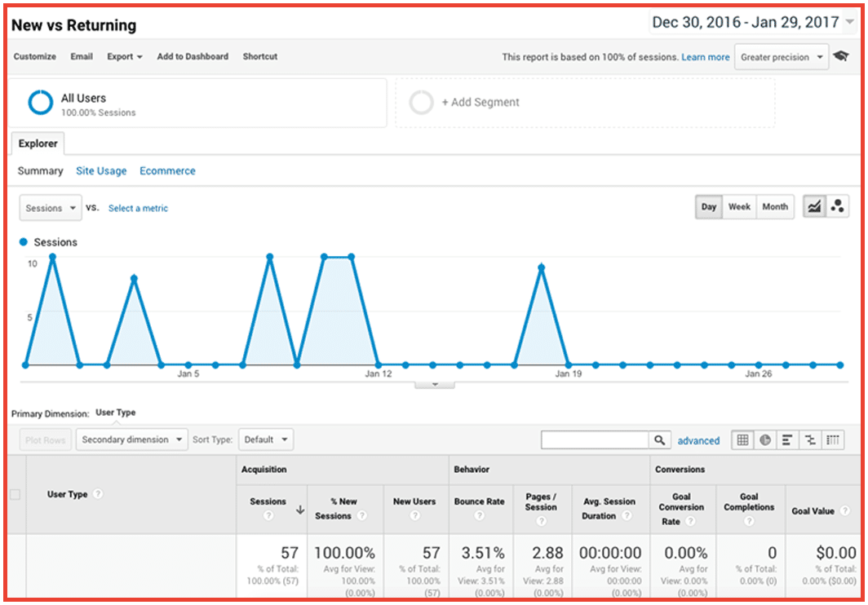Select the data table view icon

(x=743, y=440)
